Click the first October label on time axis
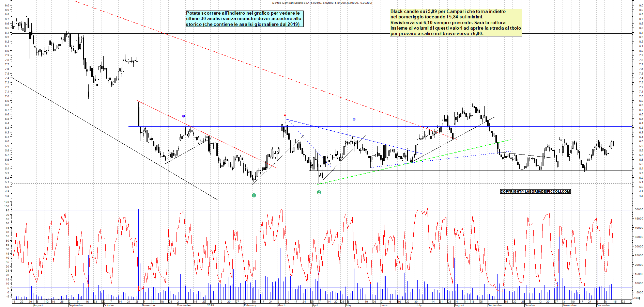 click(x=109, y=305)
